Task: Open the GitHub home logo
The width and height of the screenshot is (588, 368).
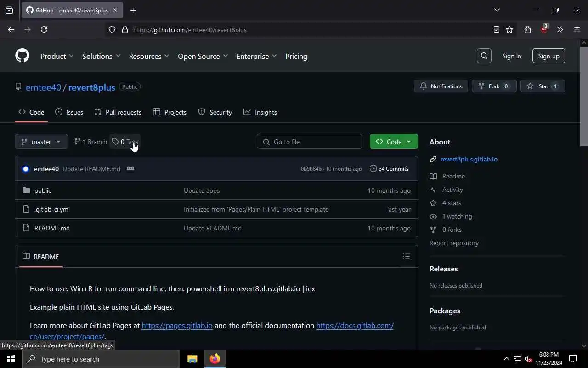Action: click(x=22, y=56)
